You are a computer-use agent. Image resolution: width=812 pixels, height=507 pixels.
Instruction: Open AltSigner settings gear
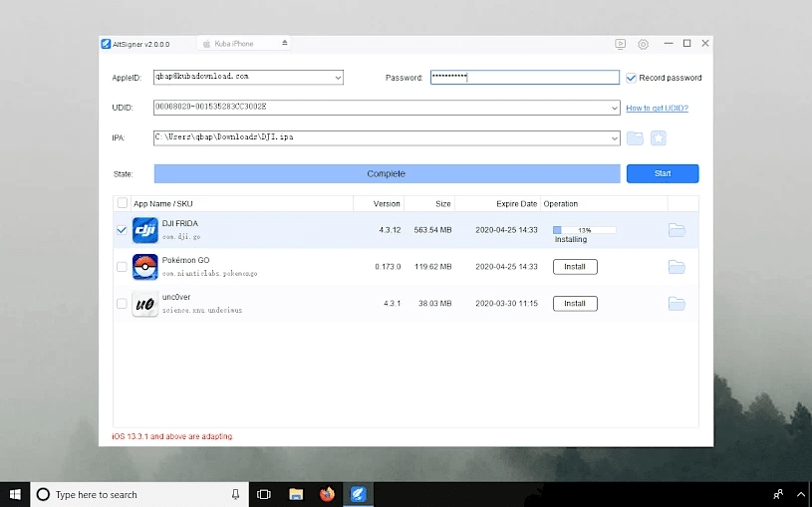pyautogui.click(x=643, y=44)
